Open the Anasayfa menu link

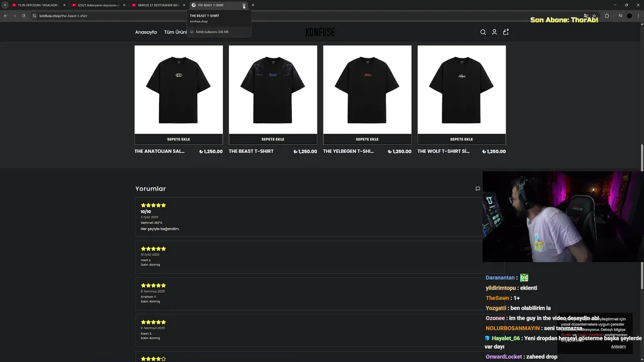pos(146,32)
